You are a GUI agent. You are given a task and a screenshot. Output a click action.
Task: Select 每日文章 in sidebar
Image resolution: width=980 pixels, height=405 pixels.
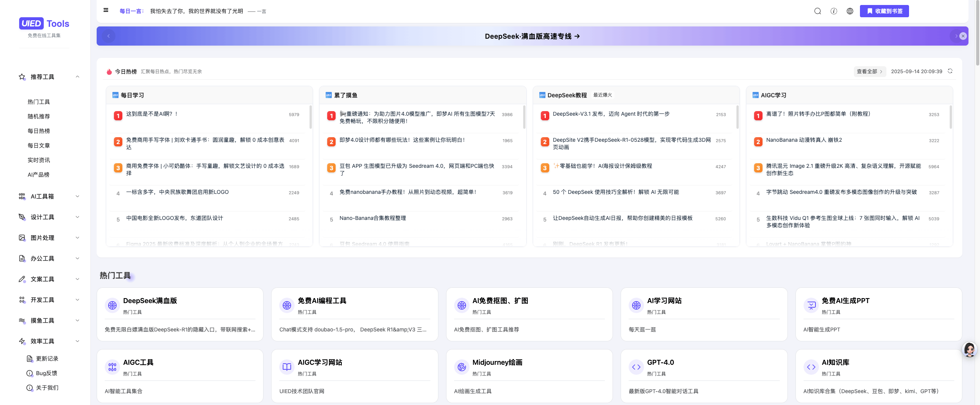[39, 145]
